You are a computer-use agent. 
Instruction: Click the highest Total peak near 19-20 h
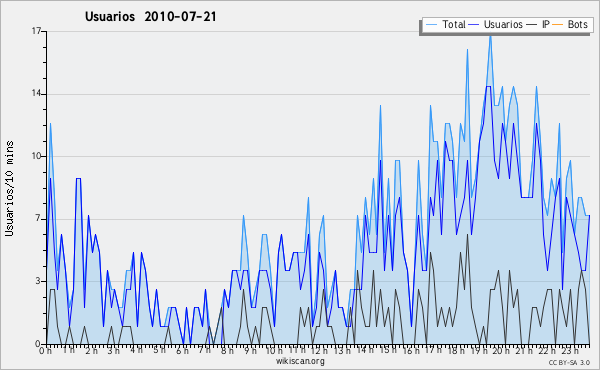(x=490, y=37)
